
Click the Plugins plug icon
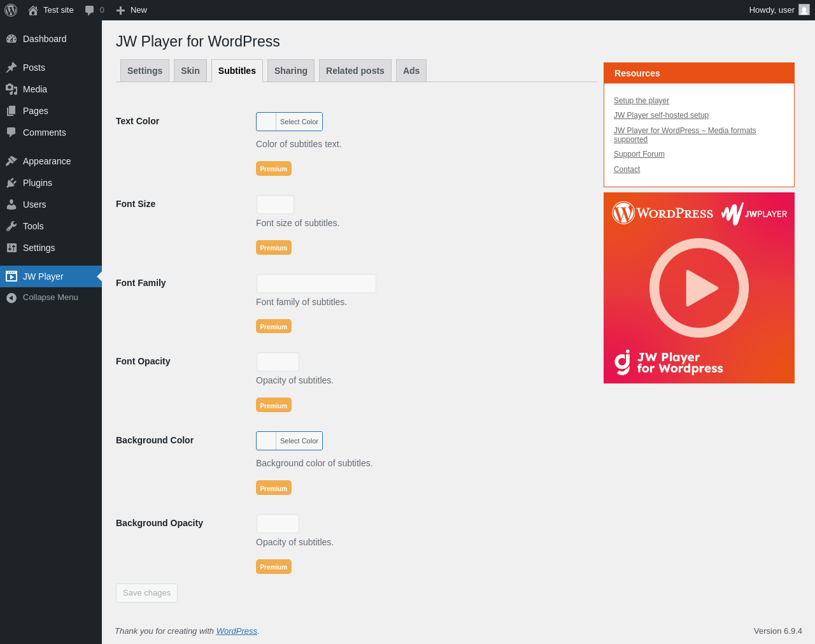coord(11,183)
